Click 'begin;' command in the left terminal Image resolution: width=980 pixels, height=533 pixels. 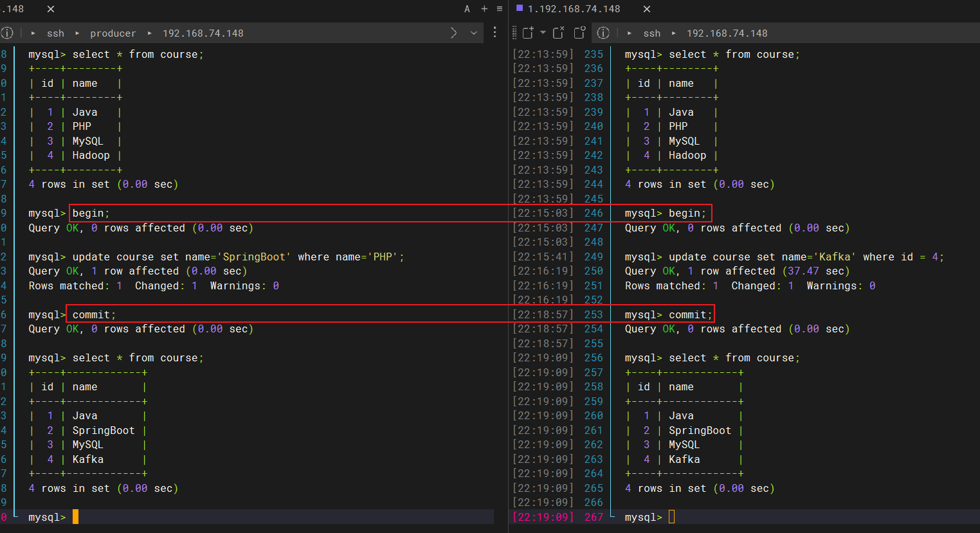91,213
